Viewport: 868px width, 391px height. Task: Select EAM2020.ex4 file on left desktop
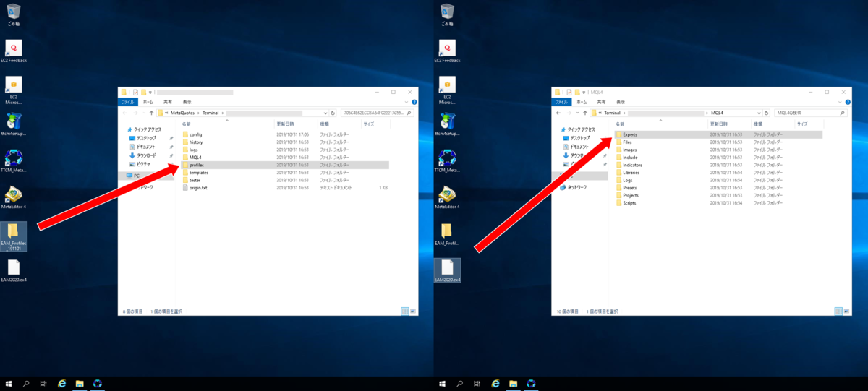[14, 271]
